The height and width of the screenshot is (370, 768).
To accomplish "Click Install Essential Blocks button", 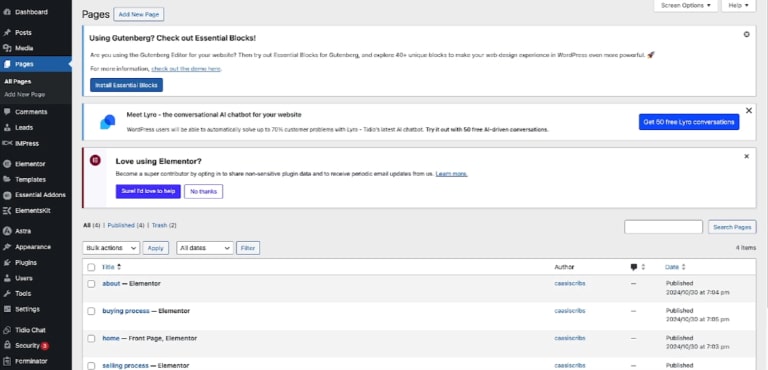I will [x=126, y=85].
